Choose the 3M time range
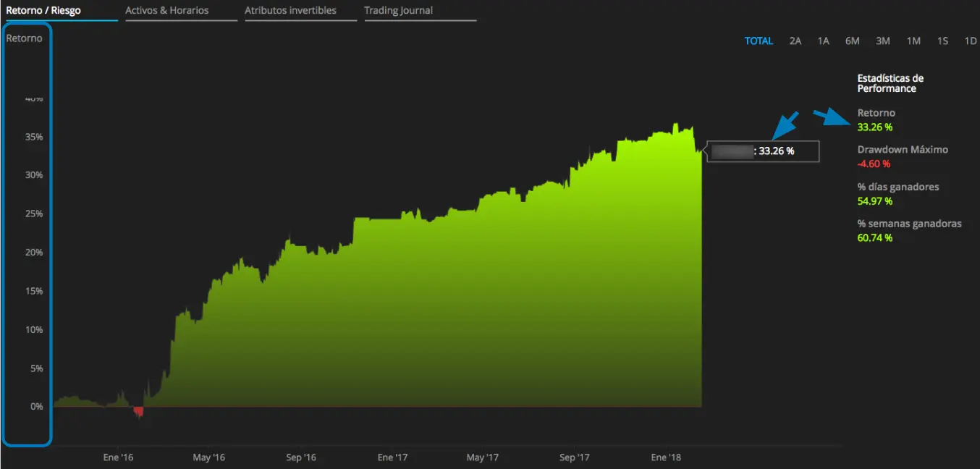This screenshot has height=469, width=980. pos(882,41)
